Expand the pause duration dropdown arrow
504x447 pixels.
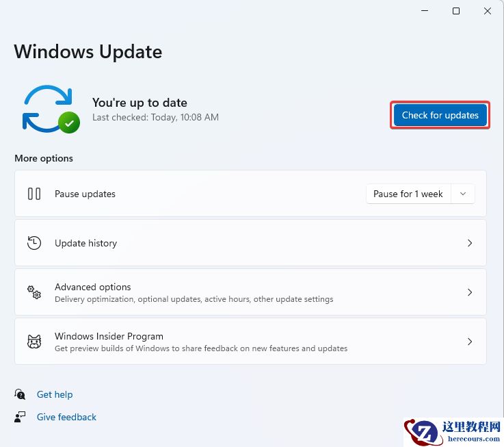coord(463,194)
